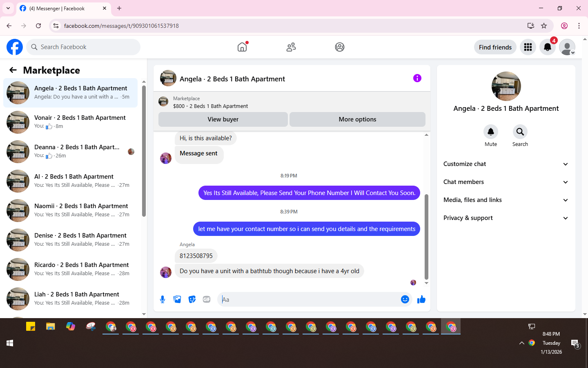Open Sticky Notes from taskbar
The image size is (588, 368).
tap(31, 326)
